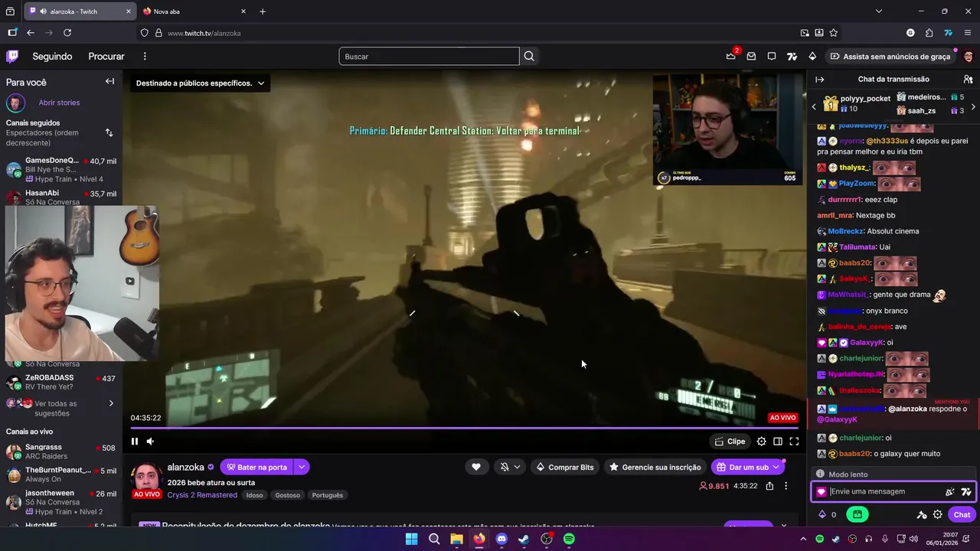Collapse the chat panel with the arrow icon

[820, 79]
